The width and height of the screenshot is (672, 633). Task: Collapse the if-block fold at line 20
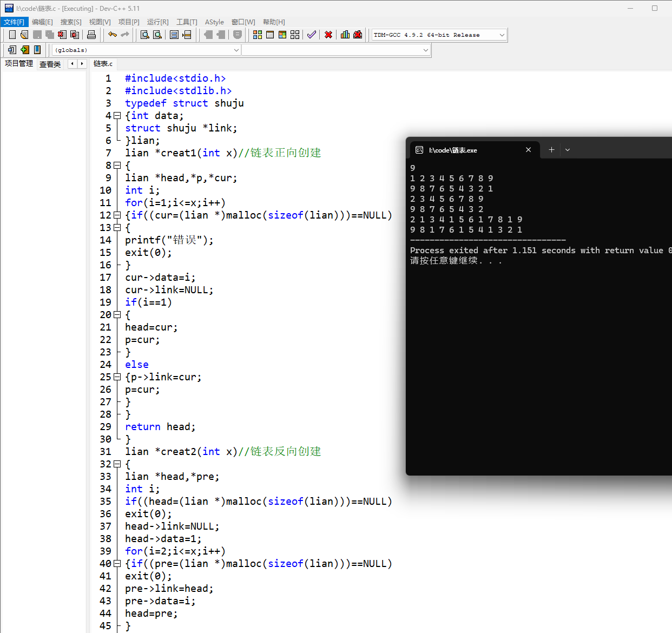117,315
